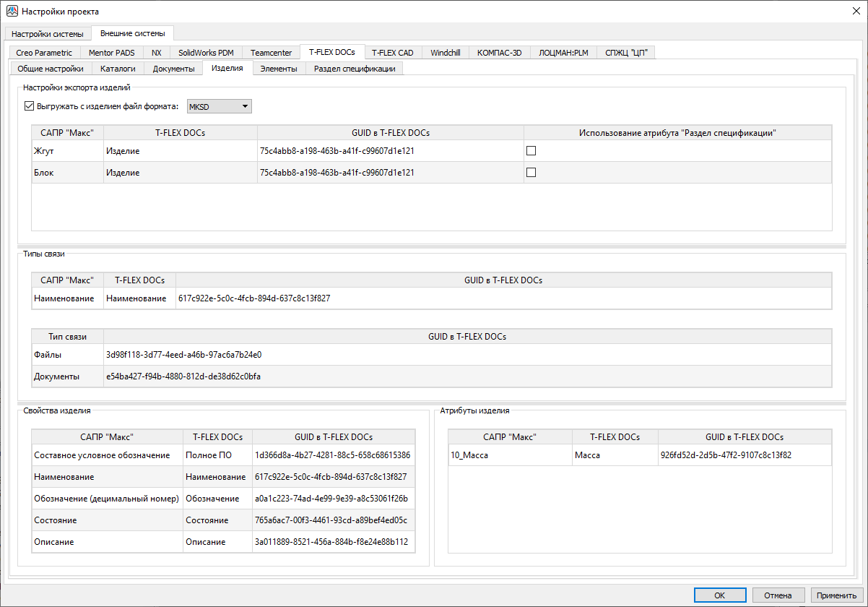Enable specification section attribute for Жгут

point(531,151)
